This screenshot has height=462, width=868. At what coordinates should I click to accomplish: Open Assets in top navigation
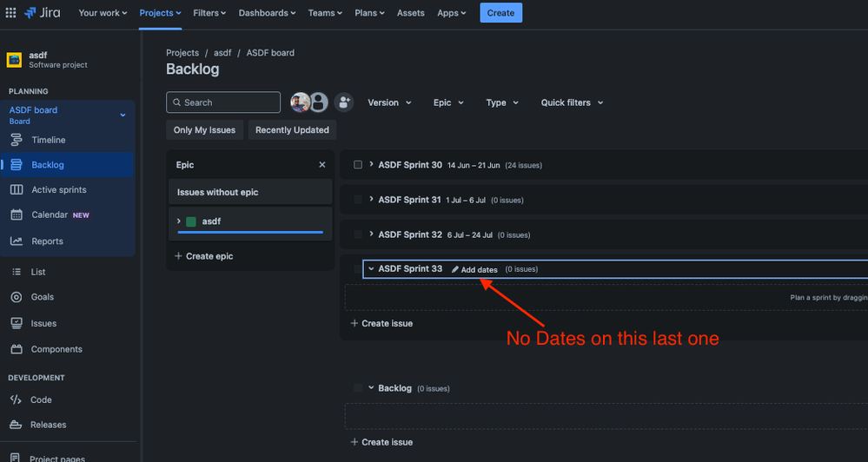(x=411, y=13)
